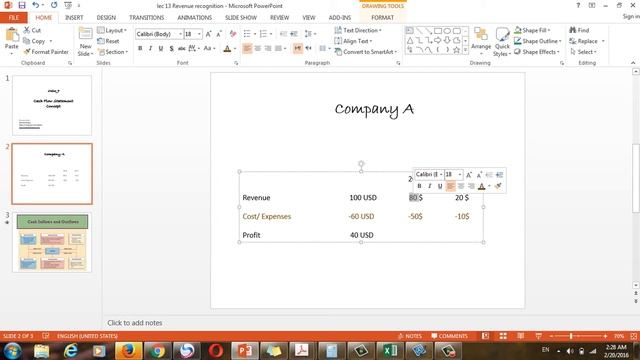Screen dimensions: 640x360
Task: Toggle Bold on the mini toolbar
Action: 419,186
